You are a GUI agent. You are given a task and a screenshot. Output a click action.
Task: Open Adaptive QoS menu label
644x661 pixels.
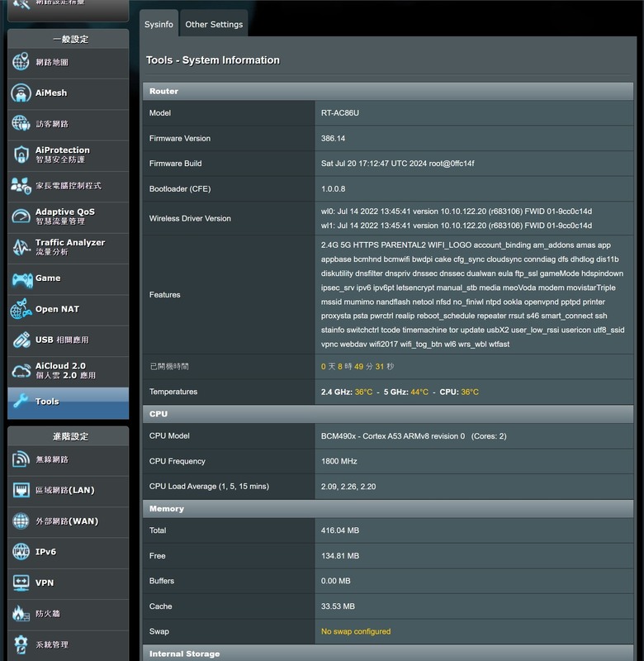click(65, 212)
